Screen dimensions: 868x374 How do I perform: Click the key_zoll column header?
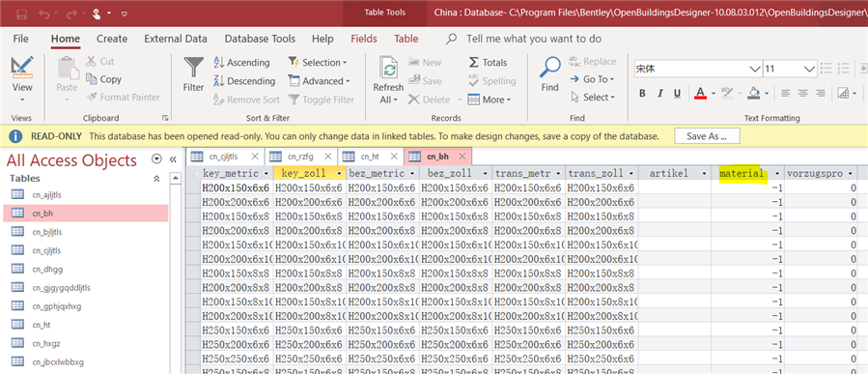pos(310,173)
